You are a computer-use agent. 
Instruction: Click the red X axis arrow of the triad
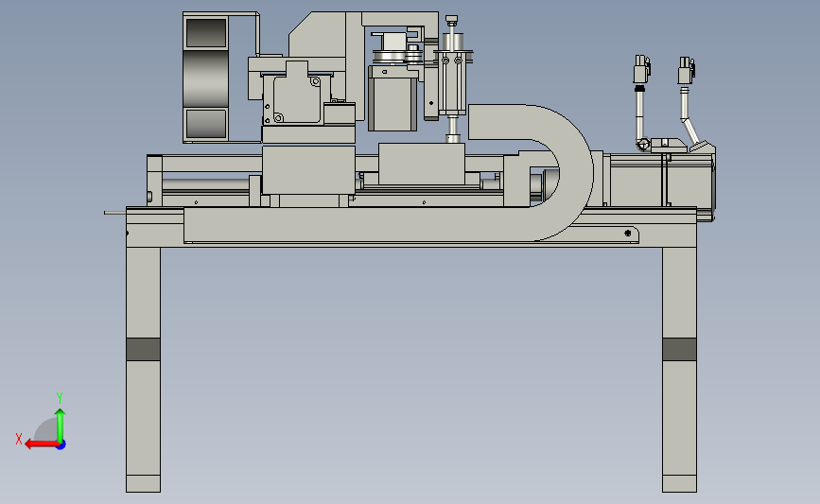[x=42, y=444]
